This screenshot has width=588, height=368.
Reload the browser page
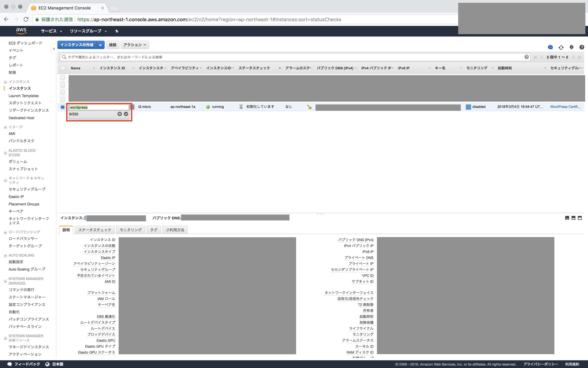[x=26, y=19]
